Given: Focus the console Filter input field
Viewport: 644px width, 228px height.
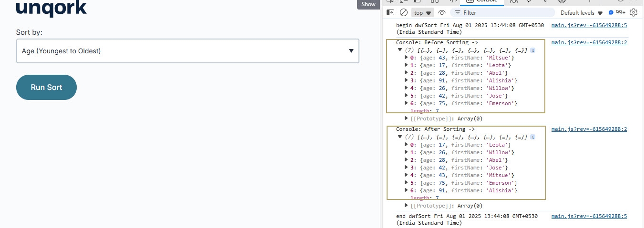Looking at the screenshot, I should tap(503, 13).
